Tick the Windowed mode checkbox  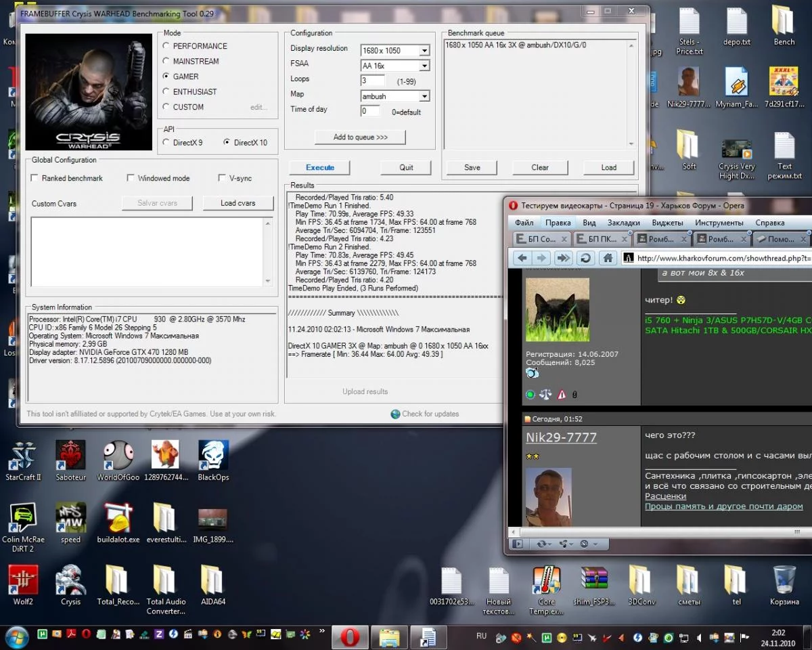[x=131, y=178]
